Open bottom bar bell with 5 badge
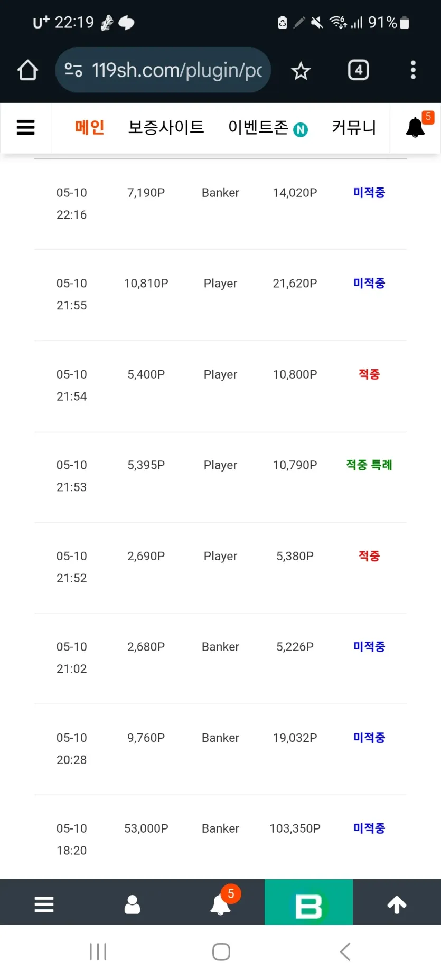This screenshot has width=441, height=980. [x=221, y=903]
